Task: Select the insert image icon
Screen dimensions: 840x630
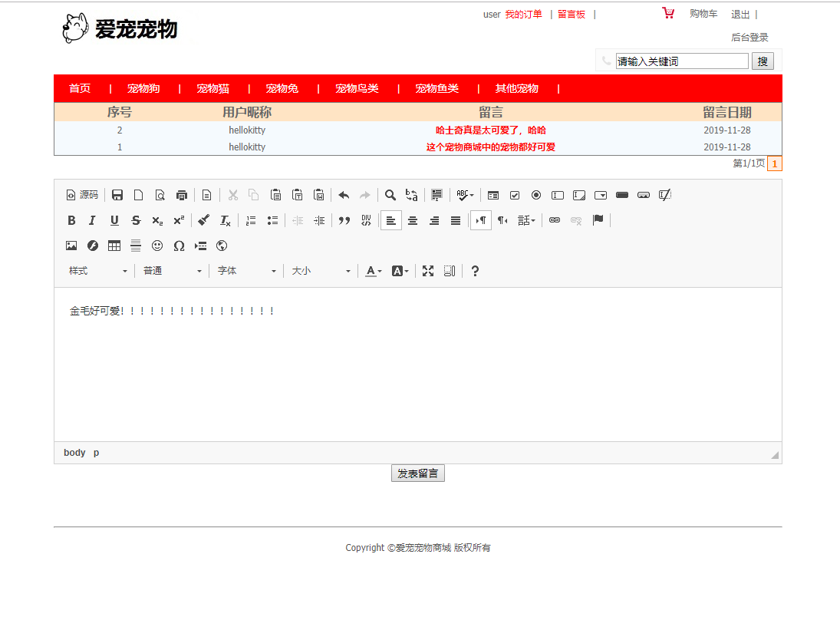Action: 71,246
